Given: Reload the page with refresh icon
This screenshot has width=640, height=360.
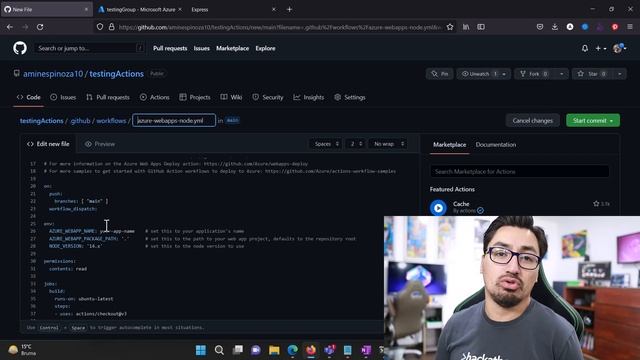Looking at the screenshot, I should [40, 27].
